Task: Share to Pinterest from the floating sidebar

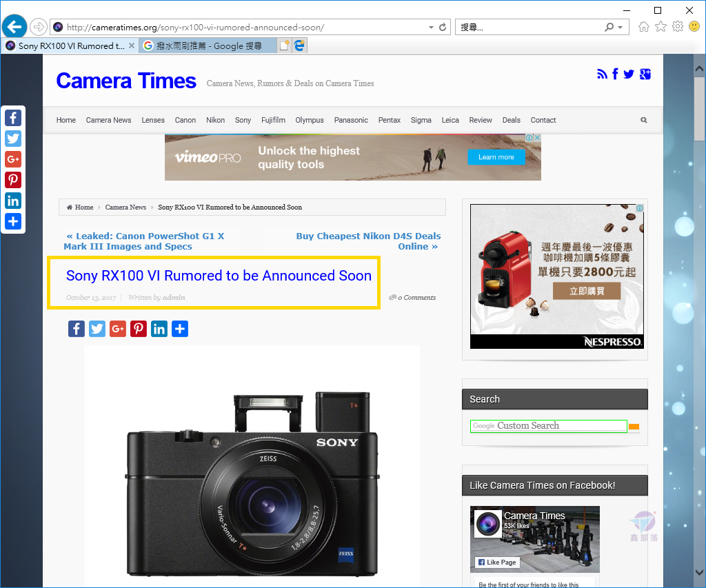Action: 13,180
